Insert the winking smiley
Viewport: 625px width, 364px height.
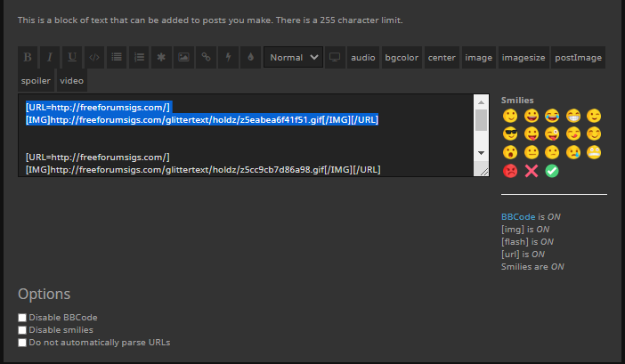[x=594, y=116]
